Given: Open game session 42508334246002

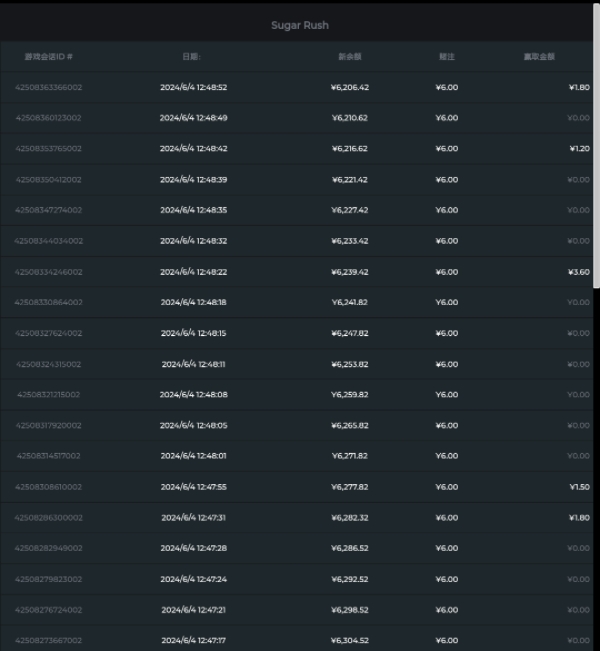Looking at the screenshot, I should tap(48, 272).
